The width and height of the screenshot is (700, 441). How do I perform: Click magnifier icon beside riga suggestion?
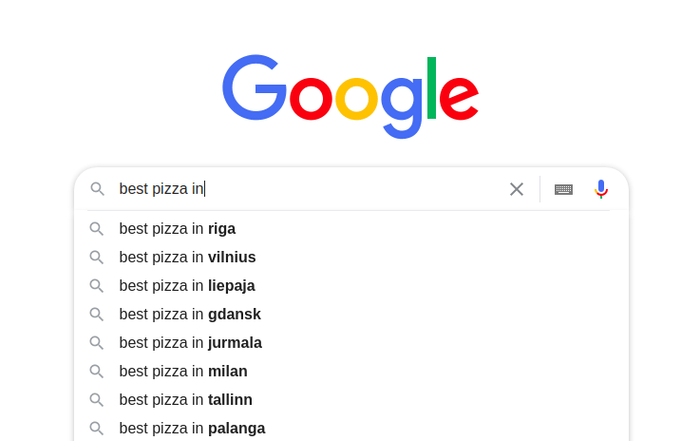tap(96, 229)
